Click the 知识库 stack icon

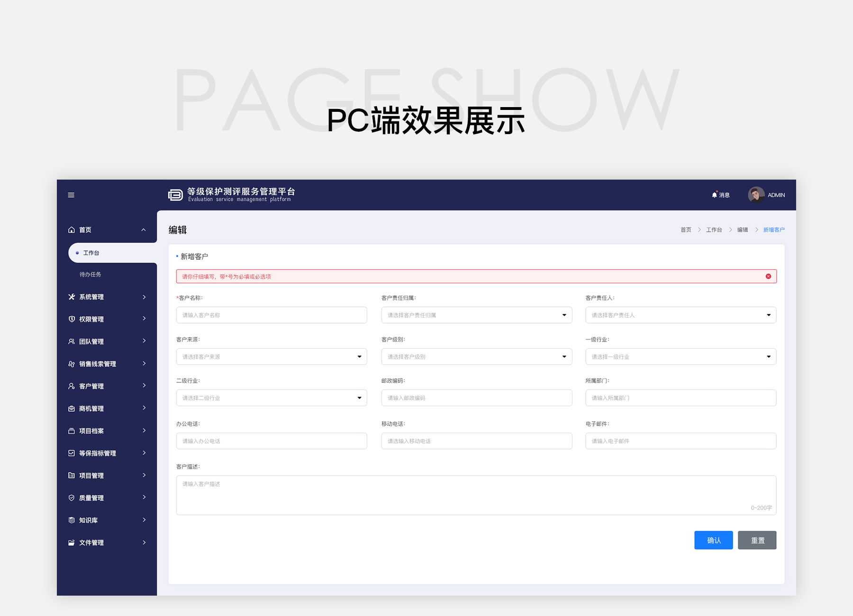pyautogui.click(x=72, y=520)
